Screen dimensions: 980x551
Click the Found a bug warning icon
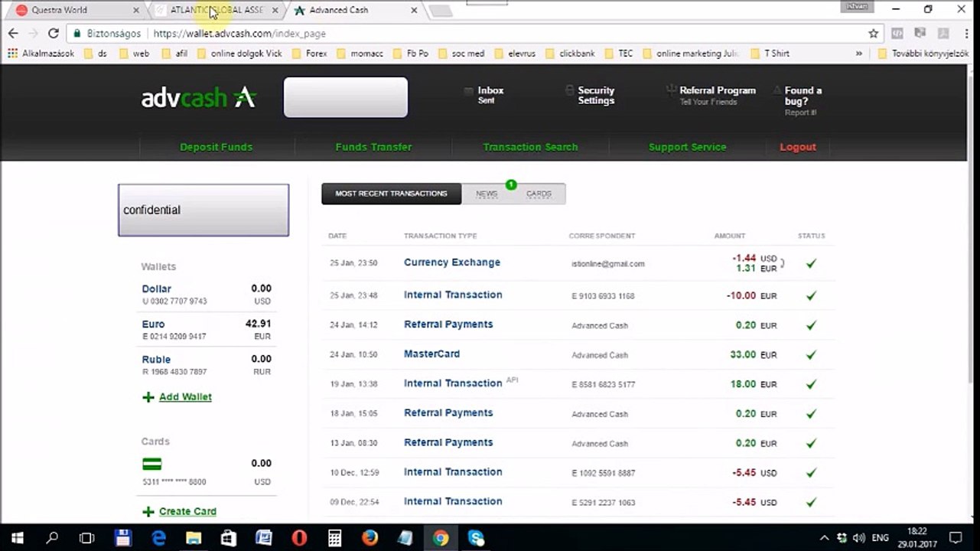click(x=777, y=90)
